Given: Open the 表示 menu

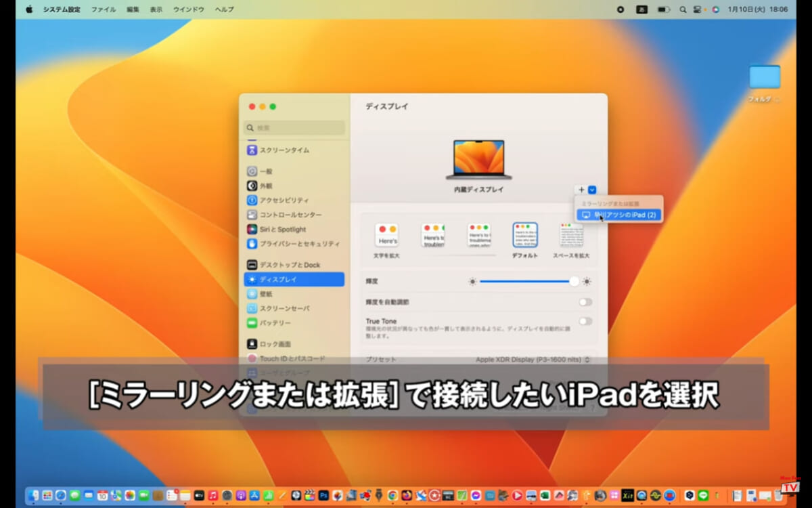Looking at the screenshot, I should [156, 9].
